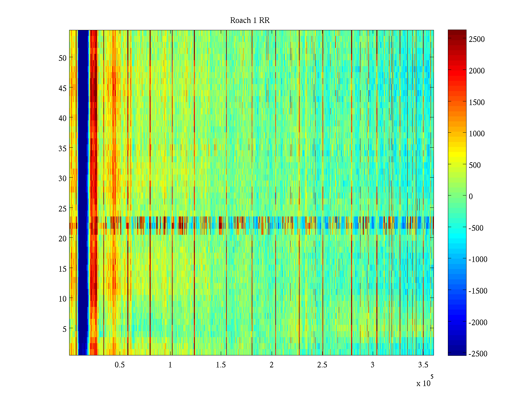
Task: Select the 0 tick label on colorbar
Action: tap(470, 197)
